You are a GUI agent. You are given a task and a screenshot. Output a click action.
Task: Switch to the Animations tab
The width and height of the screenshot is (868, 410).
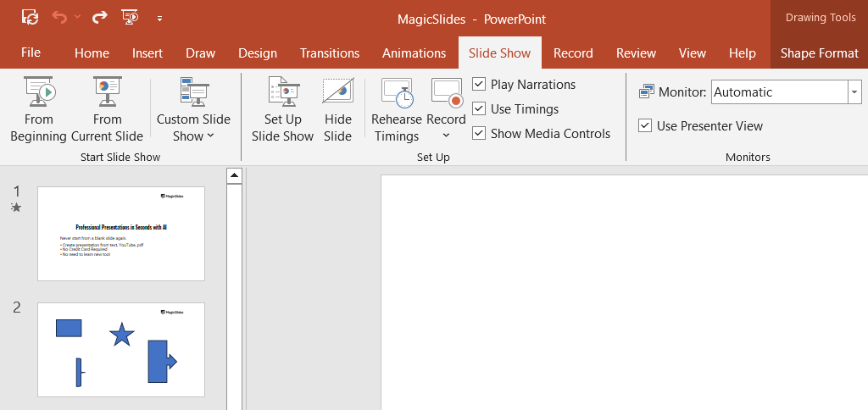click(x=414, y=53)
